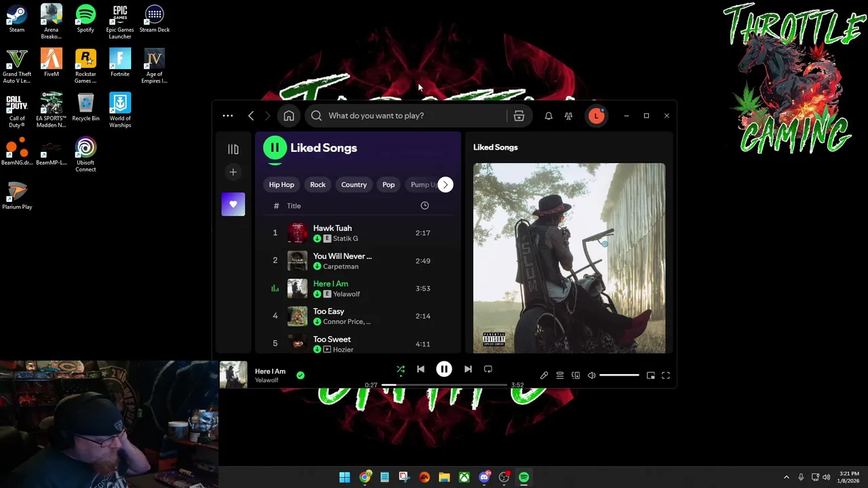Play the Too Easy track
Image resolution: width=868 pixels, height=488 pixels.
(x=329, y=312)
